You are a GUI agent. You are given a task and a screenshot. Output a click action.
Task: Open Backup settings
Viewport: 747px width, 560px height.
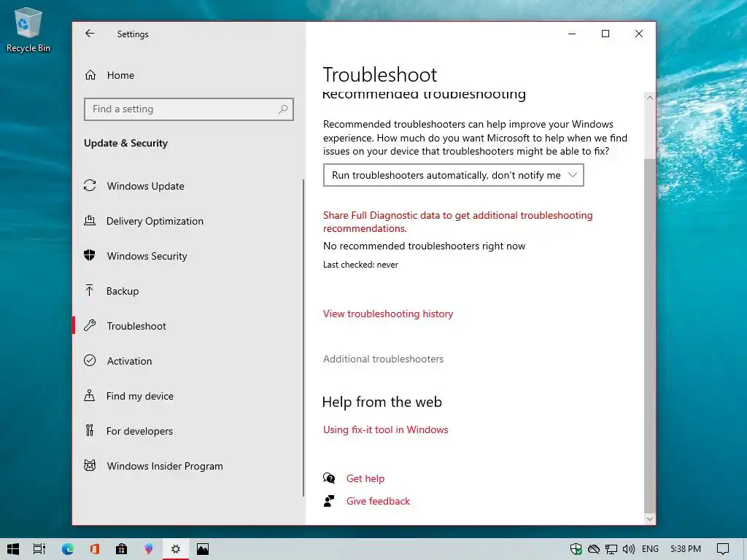[x=123, y=291]
